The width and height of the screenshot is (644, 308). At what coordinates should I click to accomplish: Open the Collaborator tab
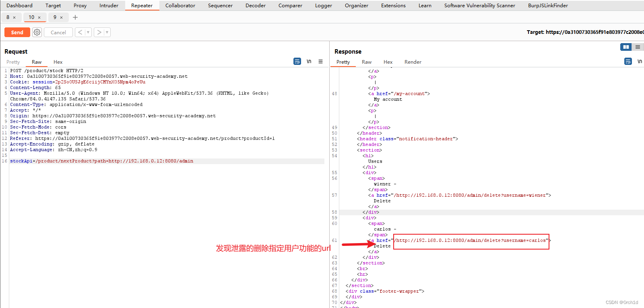click(180, 5)
